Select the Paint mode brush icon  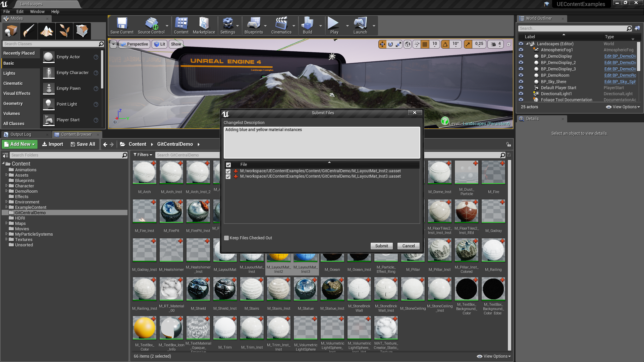pyautogui.click(x=29, y=31)
